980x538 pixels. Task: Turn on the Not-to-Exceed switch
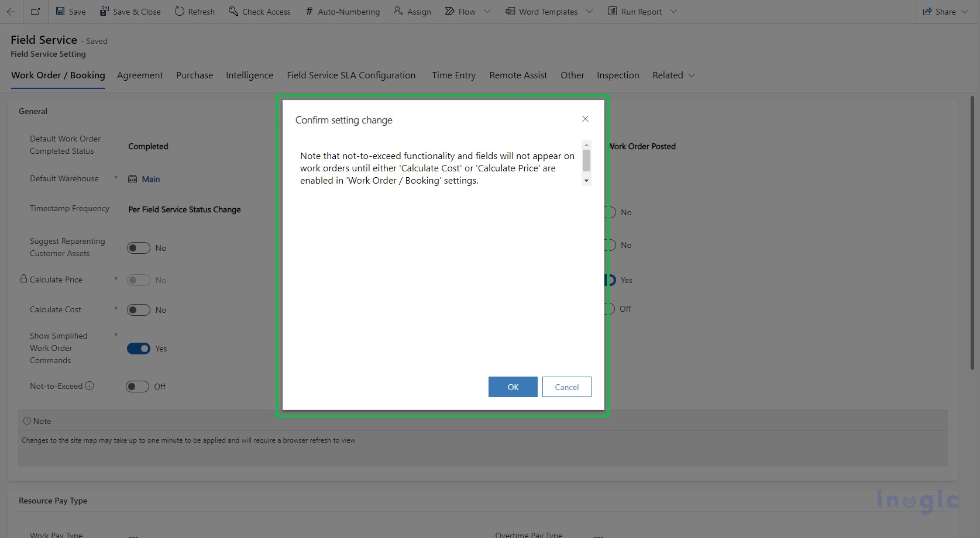139,386
